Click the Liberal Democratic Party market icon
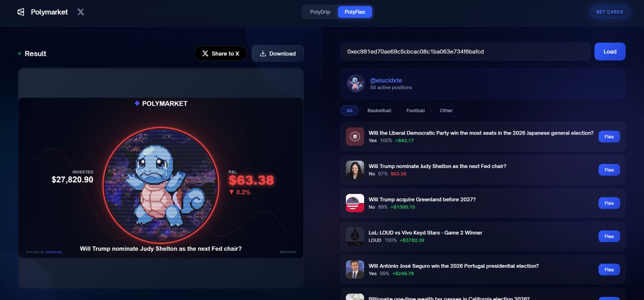 click(355, 136)
